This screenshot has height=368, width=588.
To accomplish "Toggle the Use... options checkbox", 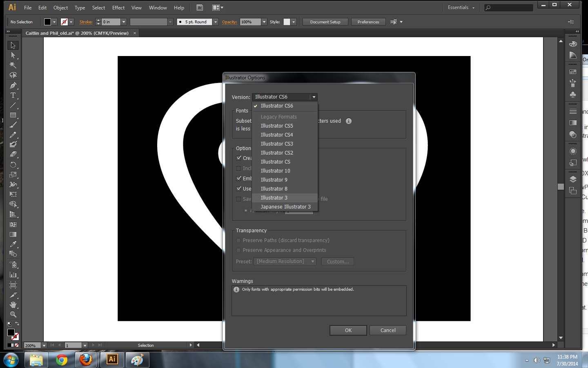I will [239, 188].
